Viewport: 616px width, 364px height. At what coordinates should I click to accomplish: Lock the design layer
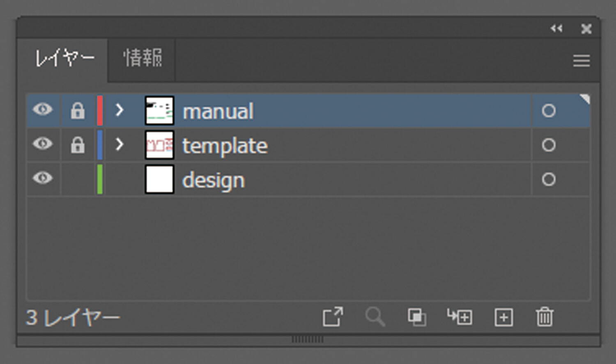pyautogui.click(x=78, y=179)
